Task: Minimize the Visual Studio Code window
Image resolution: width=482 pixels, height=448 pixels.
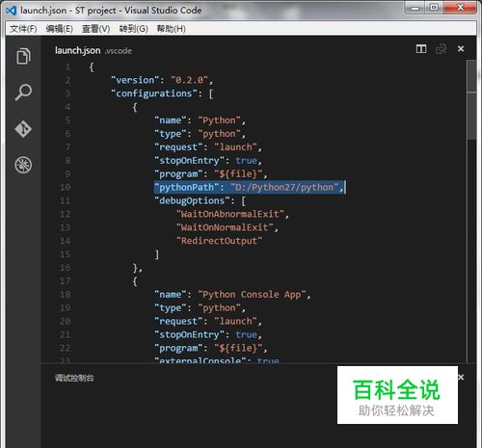Action: pos(415,8)
